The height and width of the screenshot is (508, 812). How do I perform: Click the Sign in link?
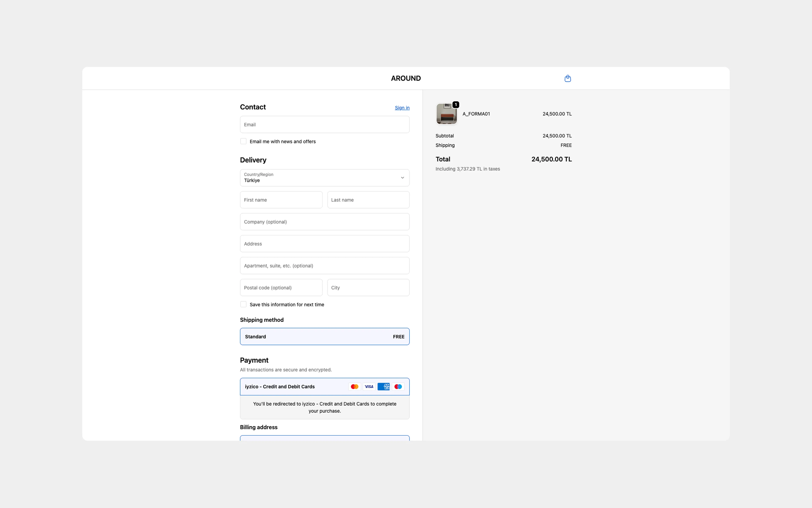[x=402, y=108]
